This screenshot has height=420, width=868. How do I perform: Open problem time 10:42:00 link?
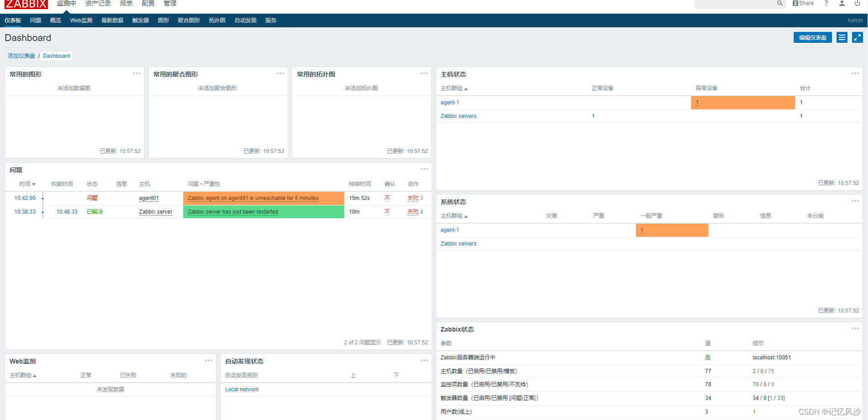pyautogui.click(x=25, y=198)
